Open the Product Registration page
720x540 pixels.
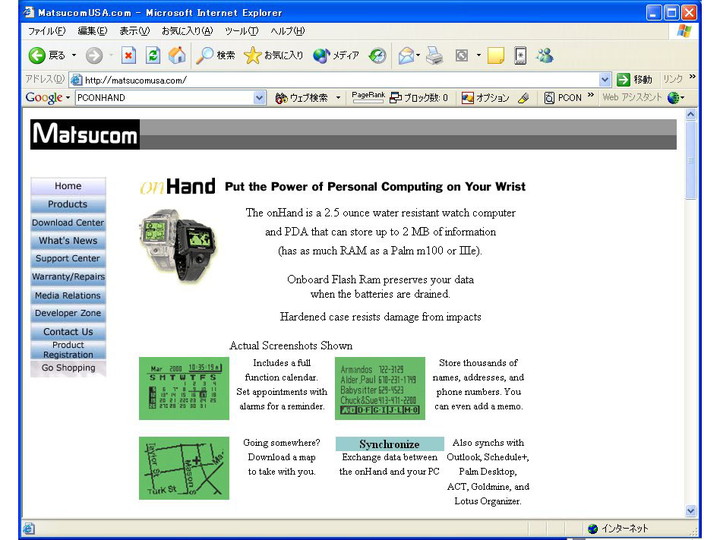click(68, 349)
